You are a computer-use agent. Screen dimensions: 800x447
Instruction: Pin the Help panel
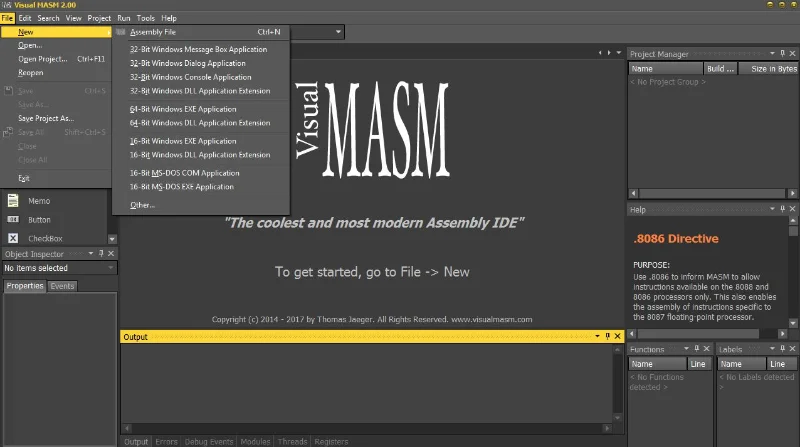click(x=783, y=209)
